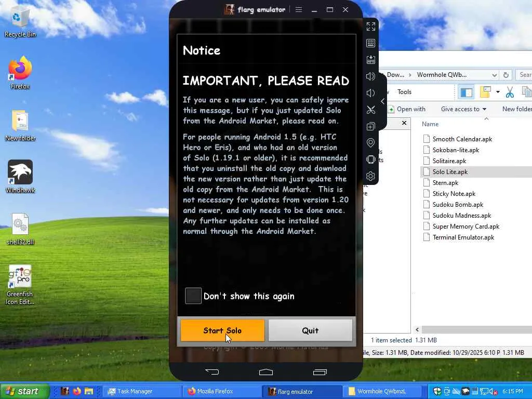Image resolution: width=532 pixels, height=399 pixels.
Task: Collapse the emulator sidebar with the arrow
Action: [383, 101]
